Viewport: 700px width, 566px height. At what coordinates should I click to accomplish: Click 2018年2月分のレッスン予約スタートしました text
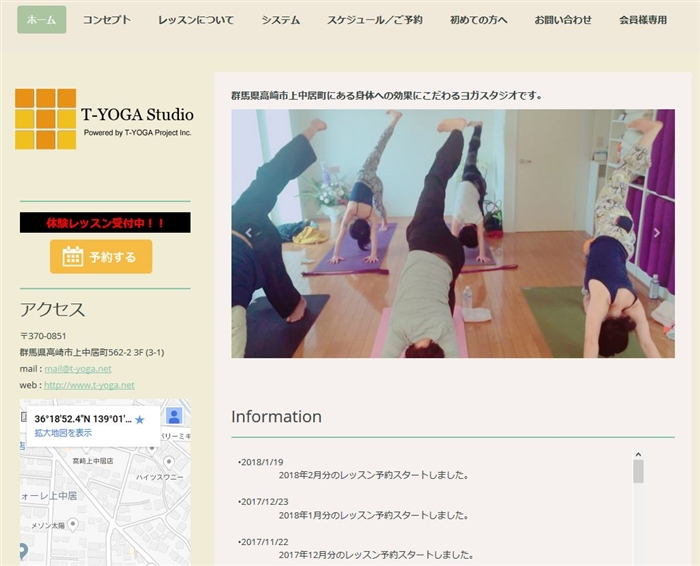pyautogui.click(x=373, y=475)
